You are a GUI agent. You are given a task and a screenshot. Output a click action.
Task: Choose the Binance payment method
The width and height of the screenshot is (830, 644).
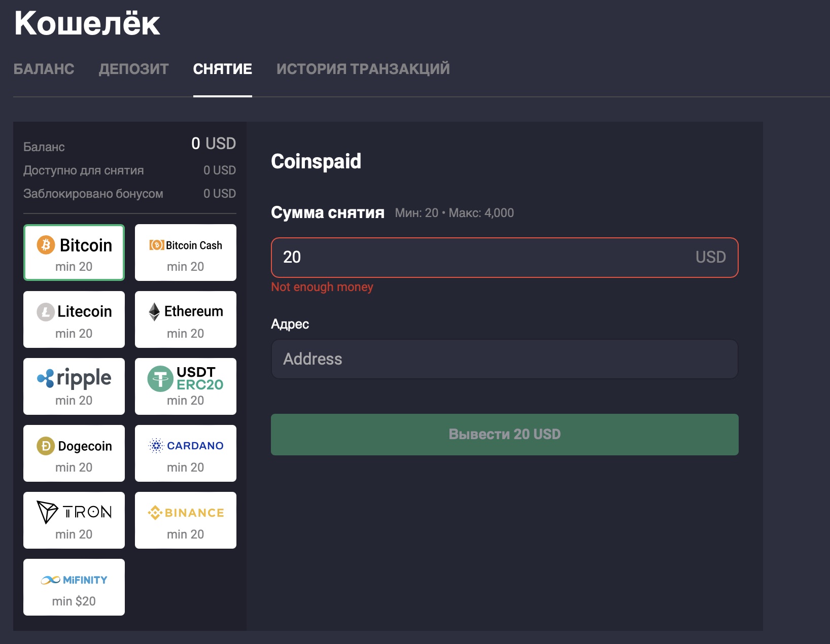[x=186, y=520]
